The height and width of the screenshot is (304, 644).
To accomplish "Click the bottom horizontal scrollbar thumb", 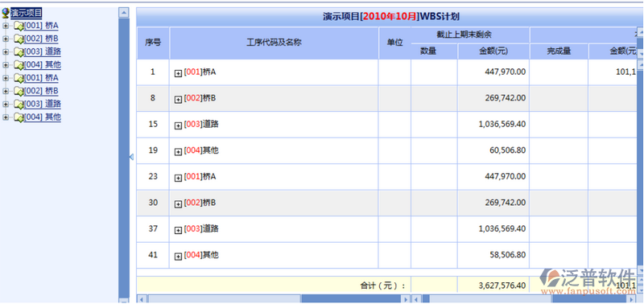I will point(351,299).
